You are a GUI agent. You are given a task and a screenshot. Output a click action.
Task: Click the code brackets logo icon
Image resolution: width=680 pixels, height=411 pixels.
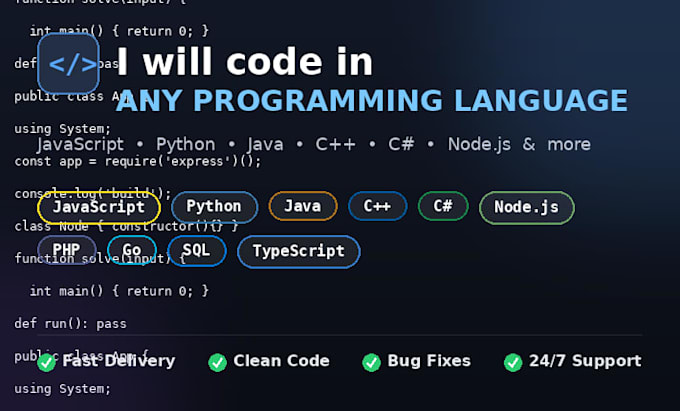[x=69, y=63]
